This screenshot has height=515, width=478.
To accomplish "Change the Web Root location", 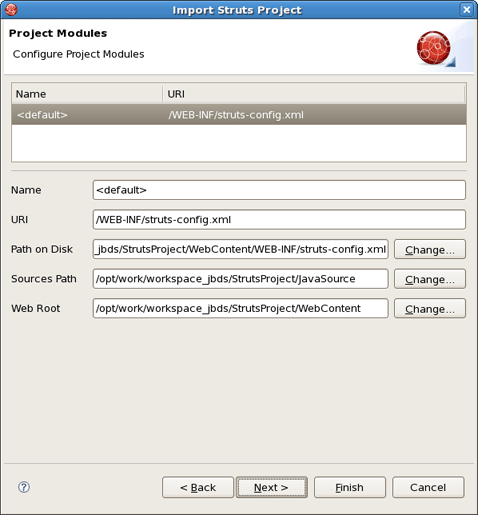I will pyautogui.click(x=430, y=309).
